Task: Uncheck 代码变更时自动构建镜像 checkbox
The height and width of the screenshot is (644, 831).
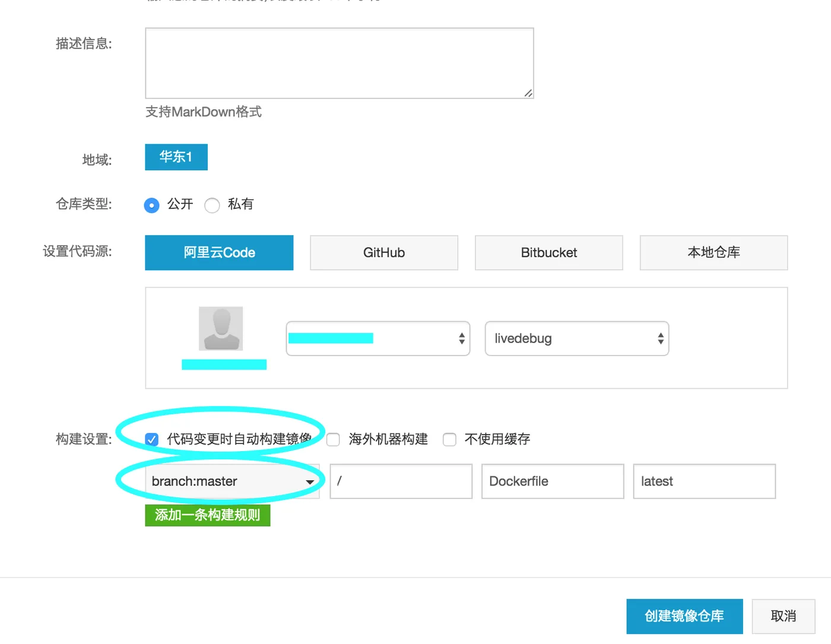Action: click(x=151, y=439)
